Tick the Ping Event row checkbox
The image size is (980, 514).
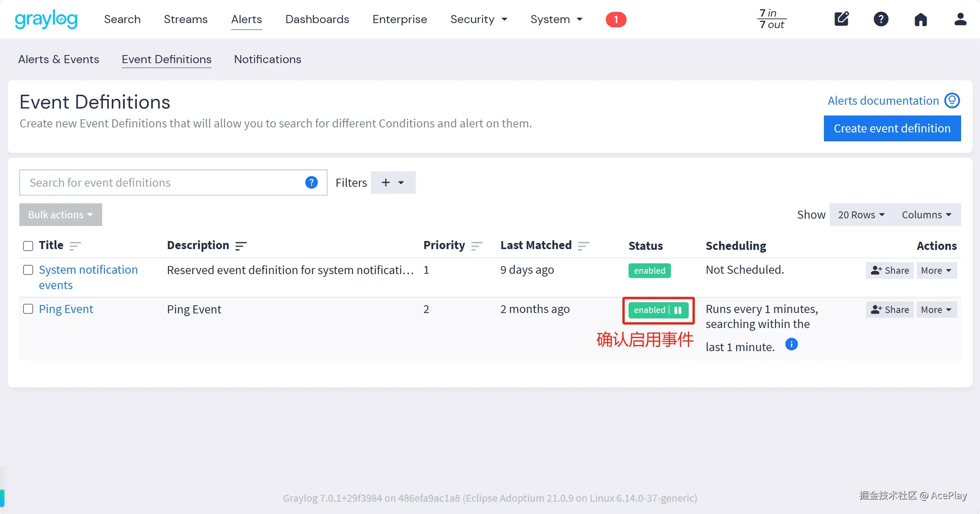[x=28, y=309]
